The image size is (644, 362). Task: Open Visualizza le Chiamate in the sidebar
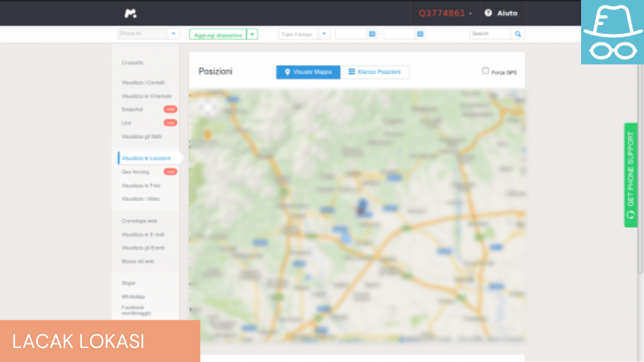coord(146,96)
